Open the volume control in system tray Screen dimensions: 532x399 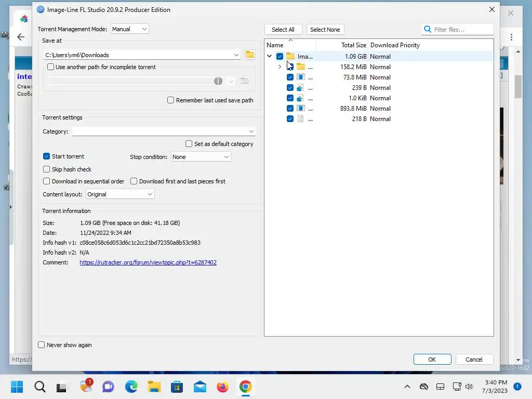469,387
